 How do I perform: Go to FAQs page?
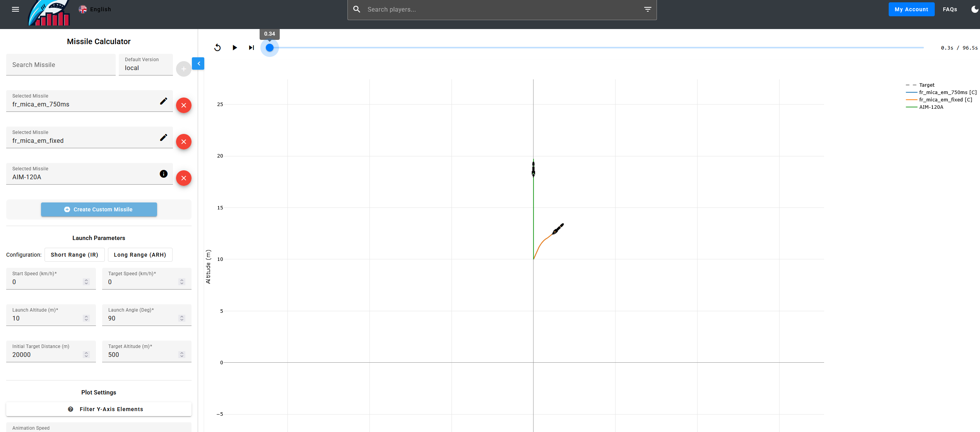tap(950, 9)
